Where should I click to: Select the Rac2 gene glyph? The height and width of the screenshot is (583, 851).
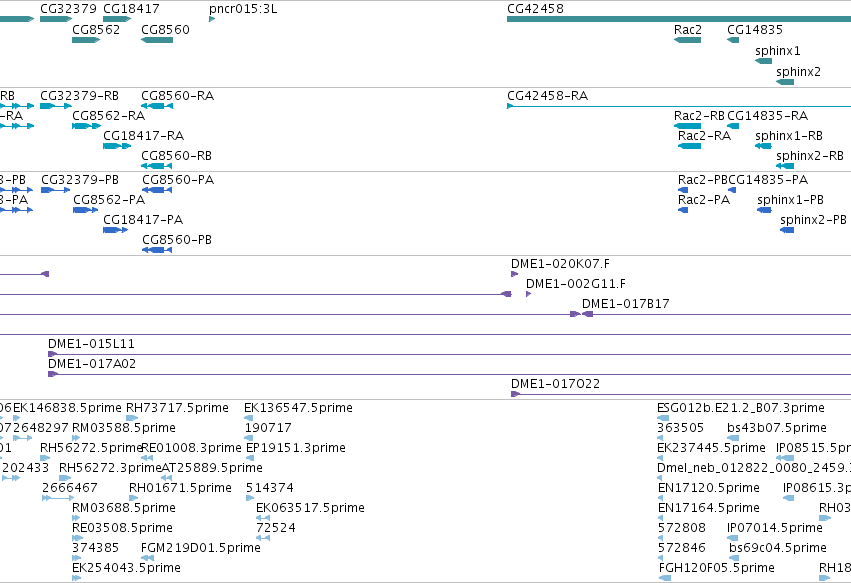[x=687, y=40]
